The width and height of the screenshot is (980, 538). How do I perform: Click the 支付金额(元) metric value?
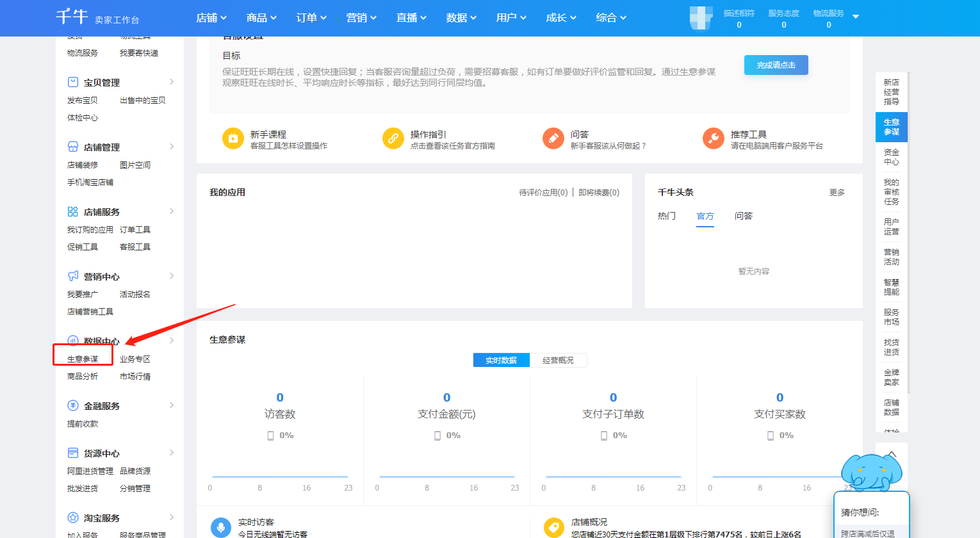pos(447,398)
